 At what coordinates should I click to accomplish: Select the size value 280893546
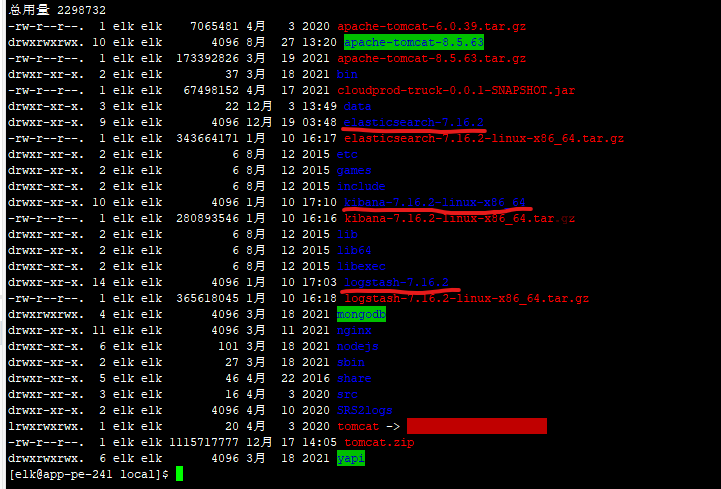pyautogui.click(x=207, y=219)
